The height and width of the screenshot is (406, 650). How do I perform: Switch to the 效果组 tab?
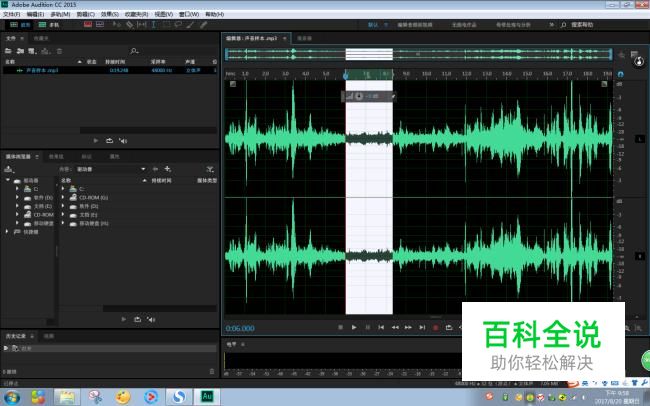(56, 156)
